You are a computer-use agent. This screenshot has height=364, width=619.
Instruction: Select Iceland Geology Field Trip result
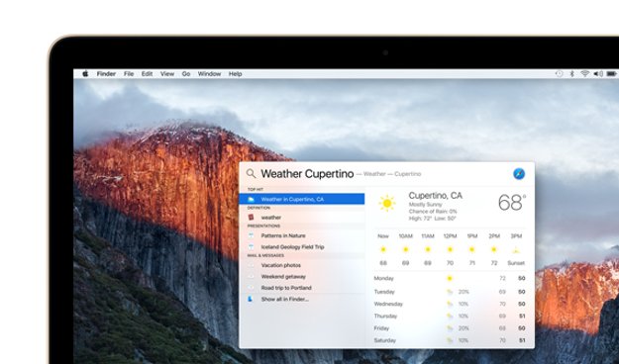click(302, 247)
